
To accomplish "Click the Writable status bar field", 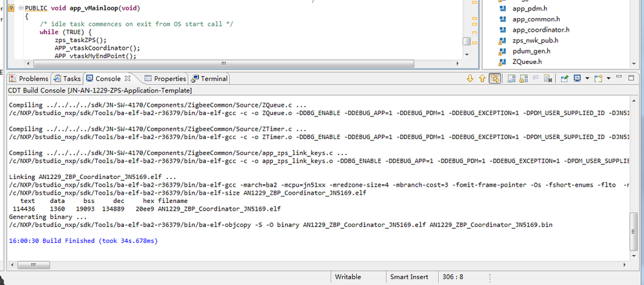I will (348, 277).
